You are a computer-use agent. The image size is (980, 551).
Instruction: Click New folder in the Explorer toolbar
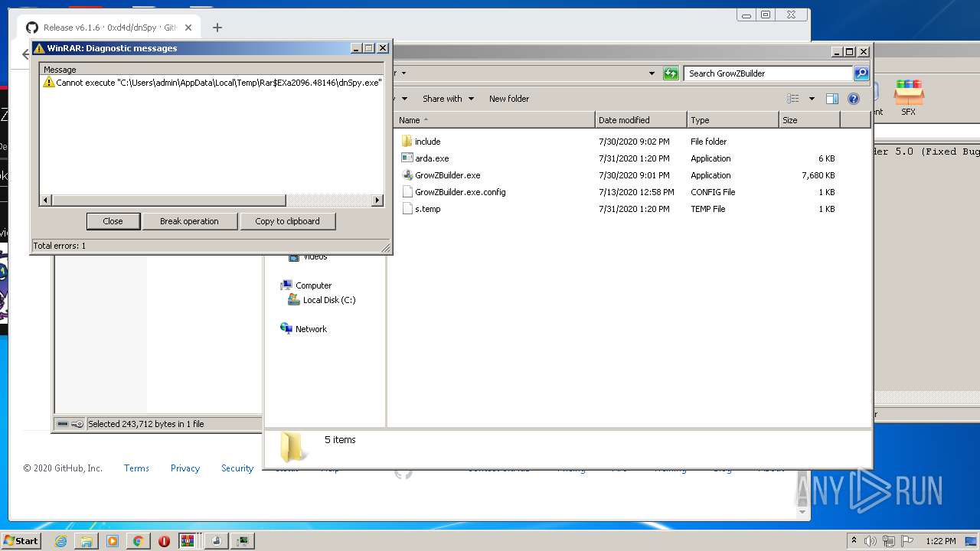[509, 99]
